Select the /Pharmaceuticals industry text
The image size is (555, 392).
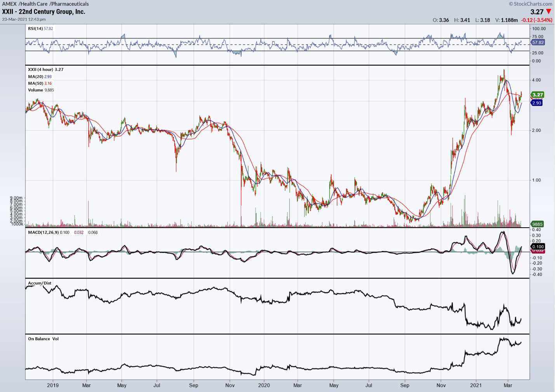tap(69, 4)
